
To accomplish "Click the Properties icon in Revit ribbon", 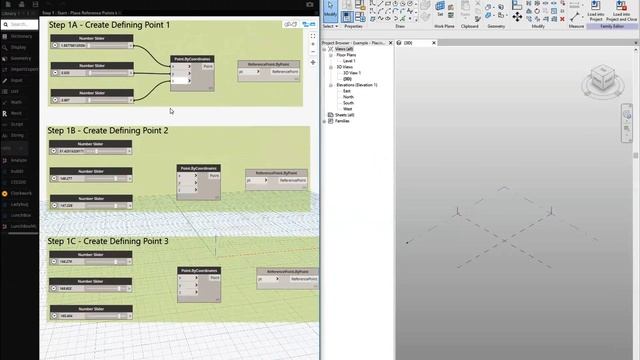I will point(347,17).
